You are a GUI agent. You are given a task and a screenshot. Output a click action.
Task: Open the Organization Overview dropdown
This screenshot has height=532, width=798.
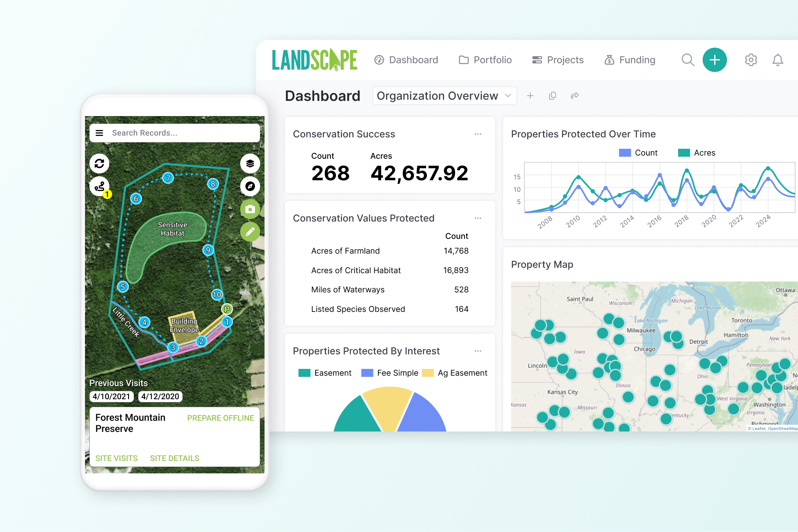coord(444,95)
